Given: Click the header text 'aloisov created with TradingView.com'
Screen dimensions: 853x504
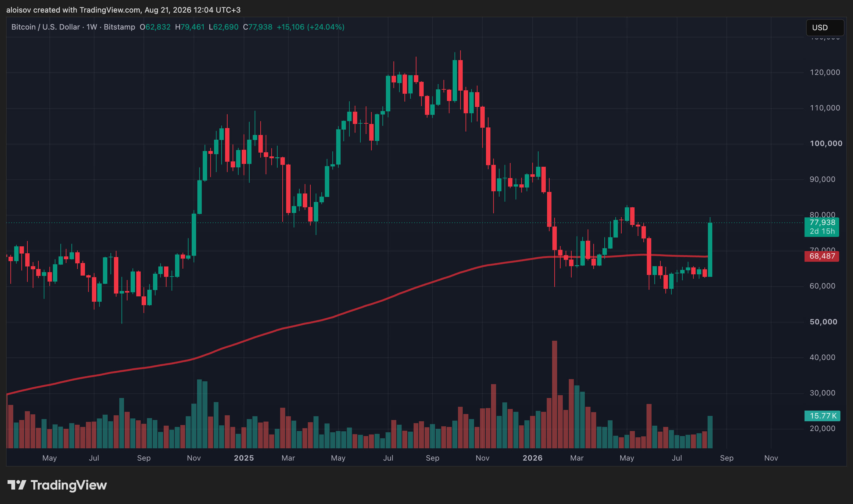Looking at the screenshot, I should [73, 10].
